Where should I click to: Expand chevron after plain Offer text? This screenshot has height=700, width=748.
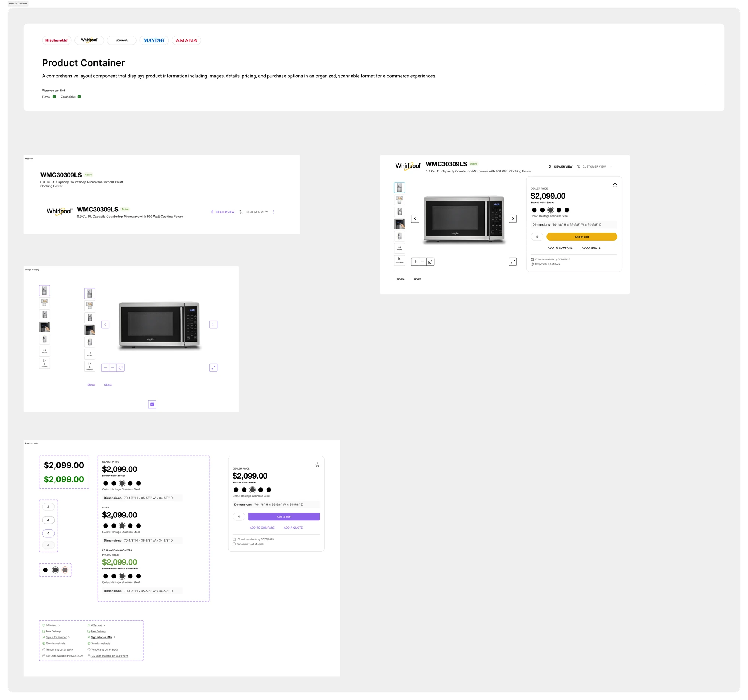pyautogui.click(x=59, y=626)
